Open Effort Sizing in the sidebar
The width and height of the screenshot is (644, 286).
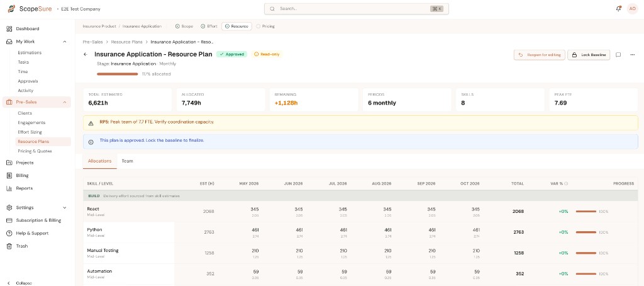(x=30, y=132)
